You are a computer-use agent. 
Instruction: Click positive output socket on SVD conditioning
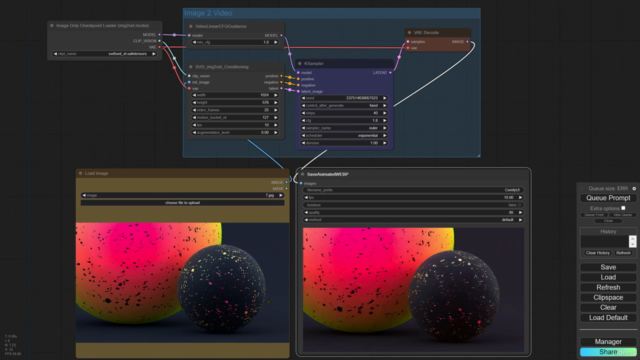click(281, 76)
